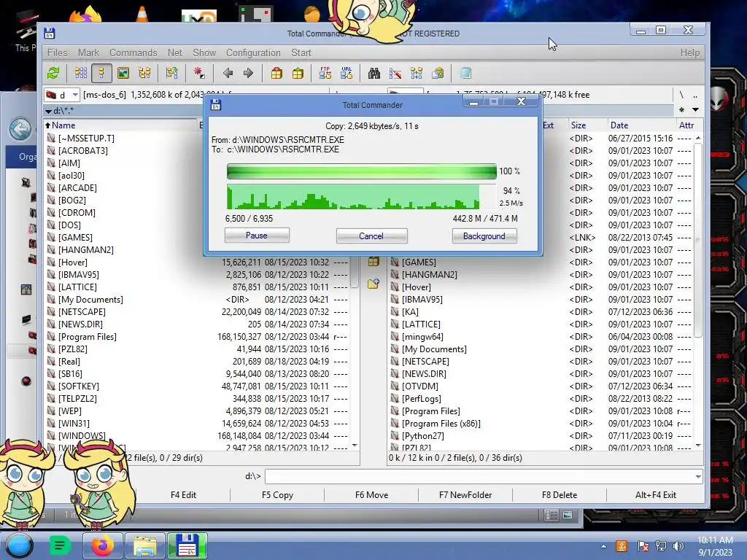Open the Commands menu

pyautogui.click(x=133, y=52)
